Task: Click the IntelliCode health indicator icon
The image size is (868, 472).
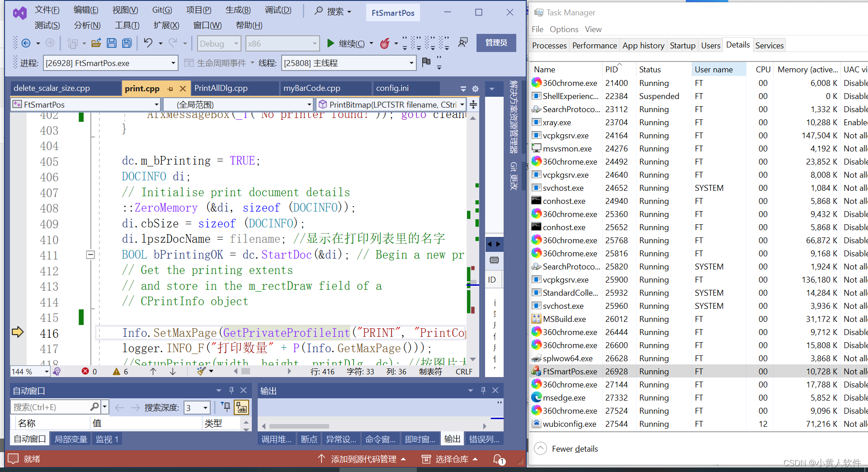Action: pyautogui.click(x=57, y=371)
